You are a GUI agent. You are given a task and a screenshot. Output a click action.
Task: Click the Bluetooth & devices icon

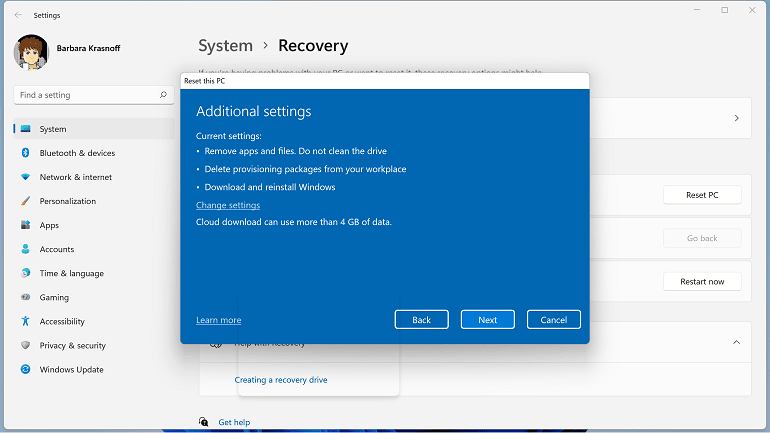pyautogui.click(x=26, y=153)
